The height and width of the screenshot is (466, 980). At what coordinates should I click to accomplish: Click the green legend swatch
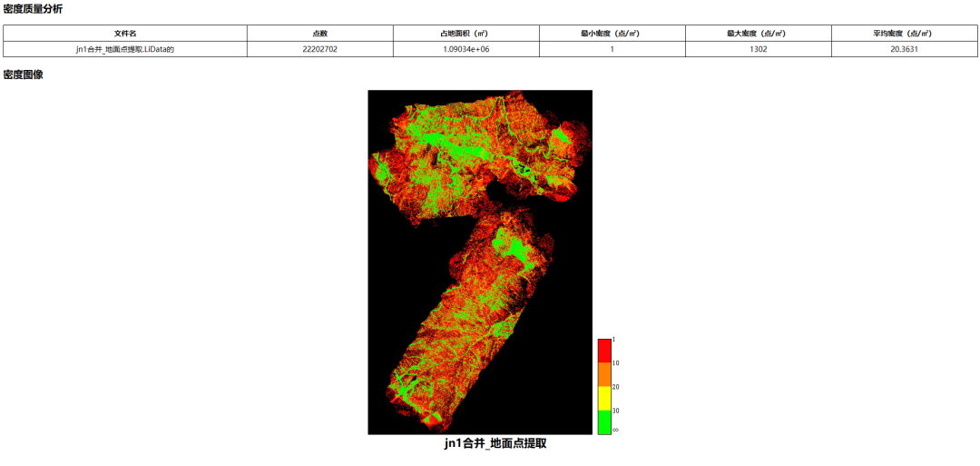click(604, 422)
